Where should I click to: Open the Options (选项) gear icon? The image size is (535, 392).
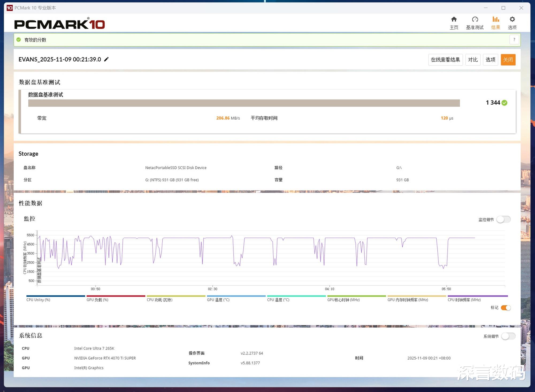click(x=512, y=20)
